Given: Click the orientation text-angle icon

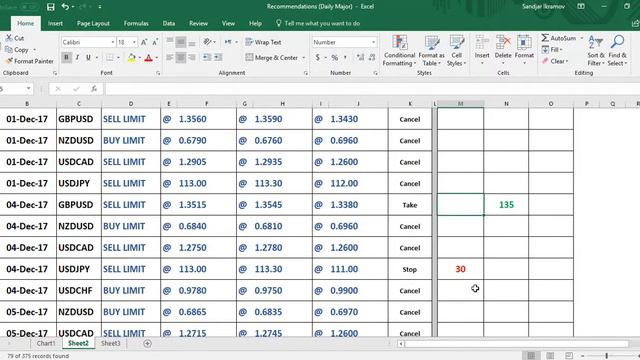Looking at the screenshot, I should pyautogui.click(x=207, y=42).
